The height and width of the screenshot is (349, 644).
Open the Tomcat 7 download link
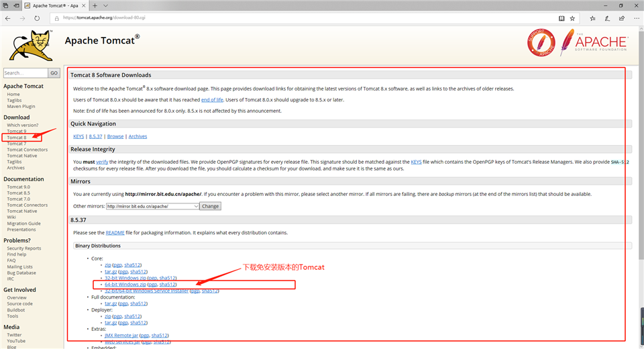tap(16, 144)
